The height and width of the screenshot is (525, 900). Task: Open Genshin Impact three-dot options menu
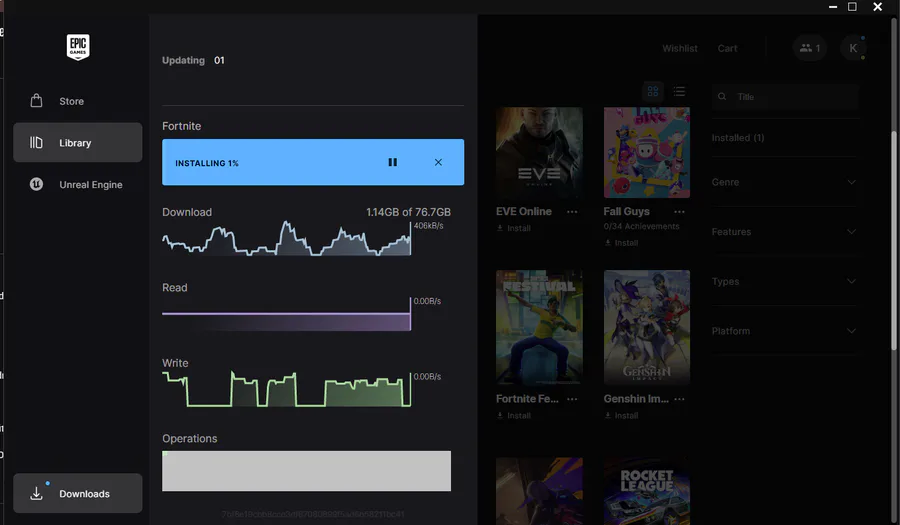680,399
